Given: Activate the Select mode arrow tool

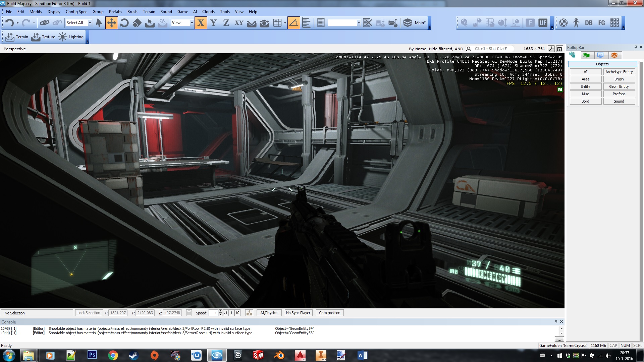Looking at the screenshot, I should 99,23.
